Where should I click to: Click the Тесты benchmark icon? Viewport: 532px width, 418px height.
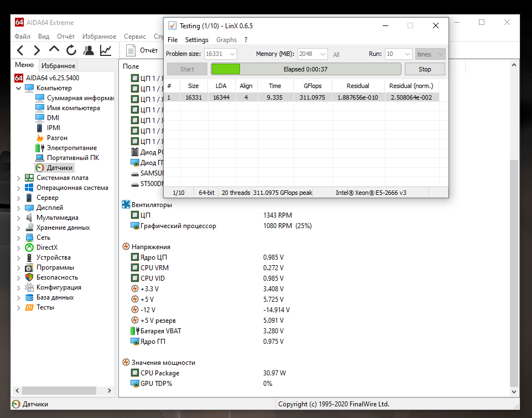click(x=29, y=307)
